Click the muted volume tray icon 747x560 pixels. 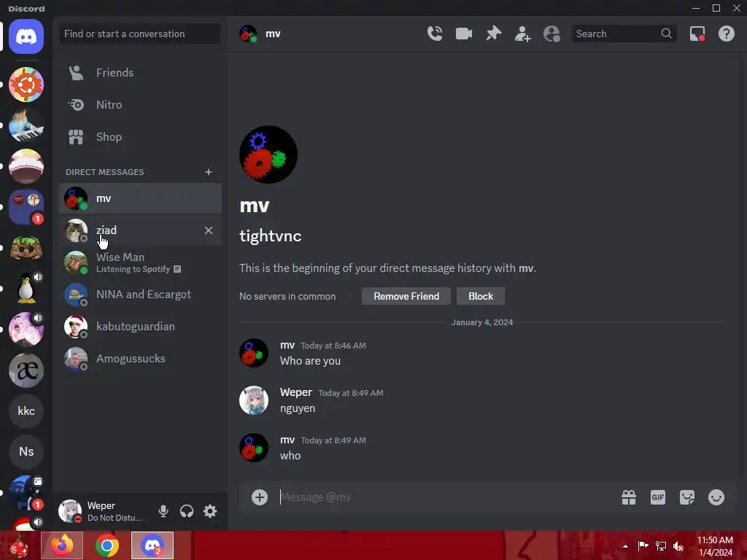point(678,545)
